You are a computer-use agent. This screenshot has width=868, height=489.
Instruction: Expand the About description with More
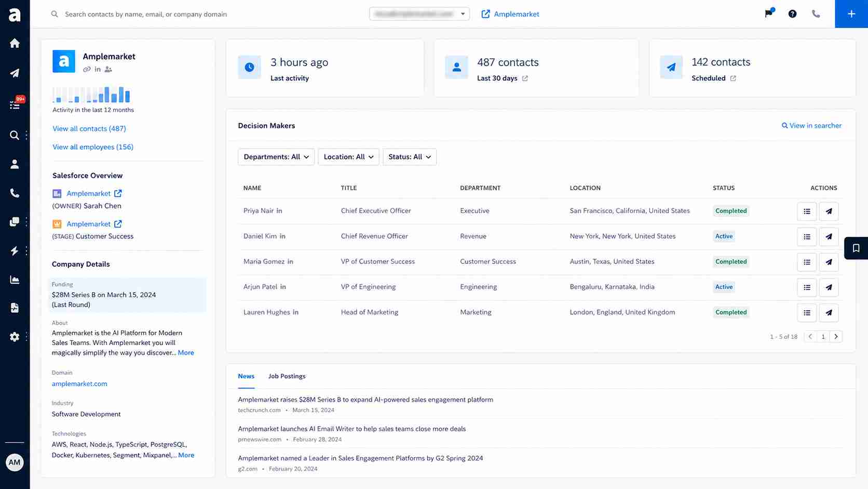point(186,353)
